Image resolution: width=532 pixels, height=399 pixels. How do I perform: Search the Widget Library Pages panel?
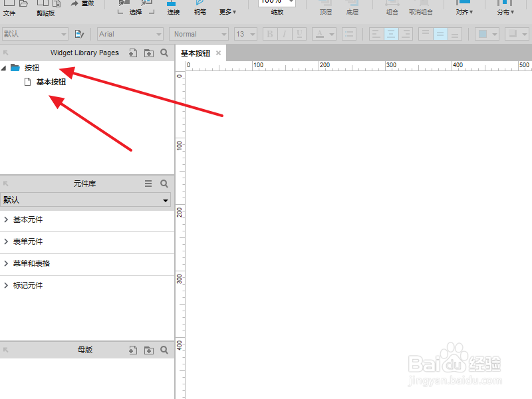coord(164,53)
